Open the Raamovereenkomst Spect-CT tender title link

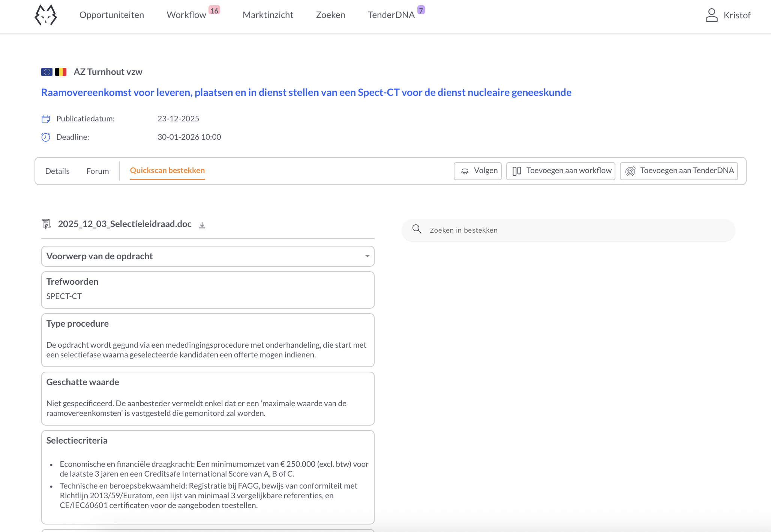pyautogui.click(x=306, y=92)
